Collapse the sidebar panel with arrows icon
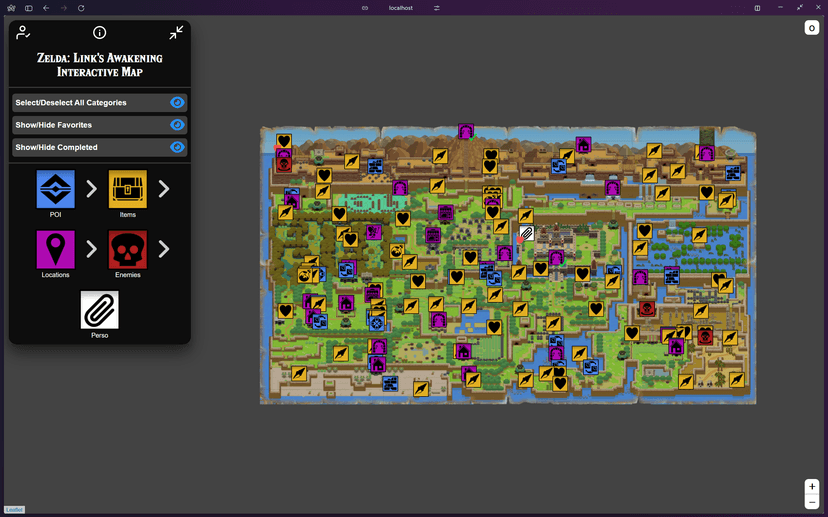The height and width of the screenshot is (517, 828). 176,33
